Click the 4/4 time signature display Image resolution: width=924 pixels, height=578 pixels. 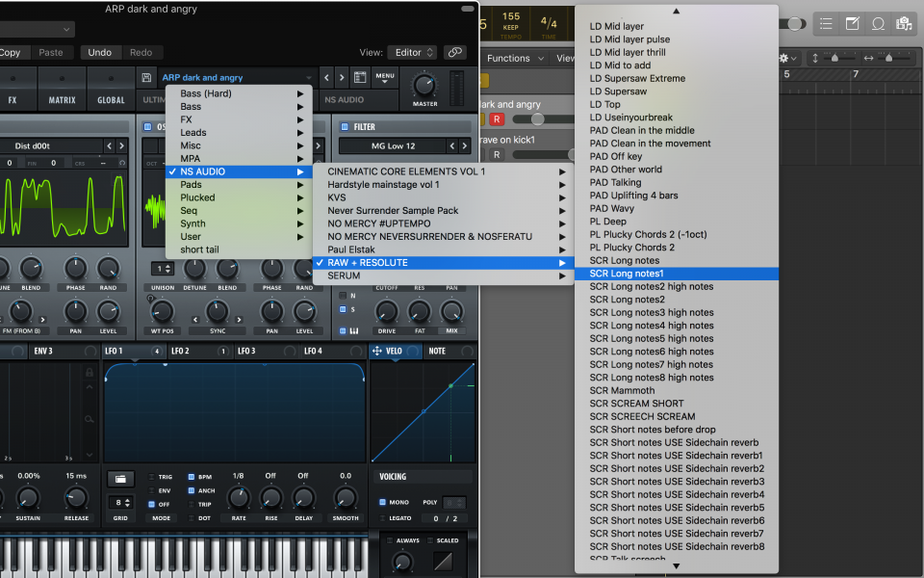pos(549,22)
